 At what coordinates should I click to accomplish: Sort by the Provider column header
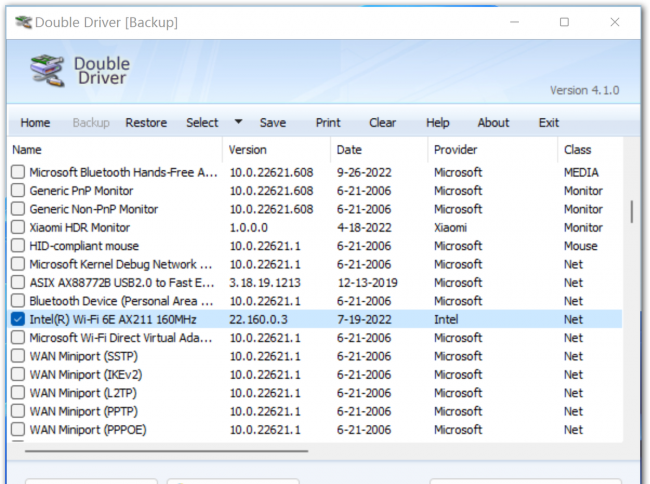(492, 150)
